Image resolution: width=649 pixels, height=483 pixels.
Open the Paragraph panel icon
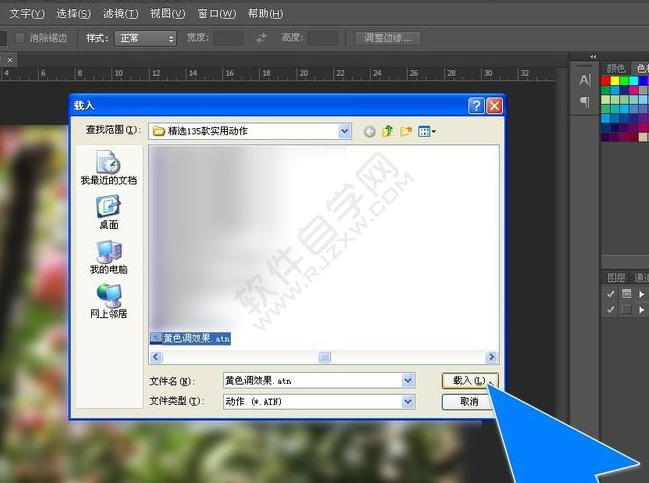(584, 101)
